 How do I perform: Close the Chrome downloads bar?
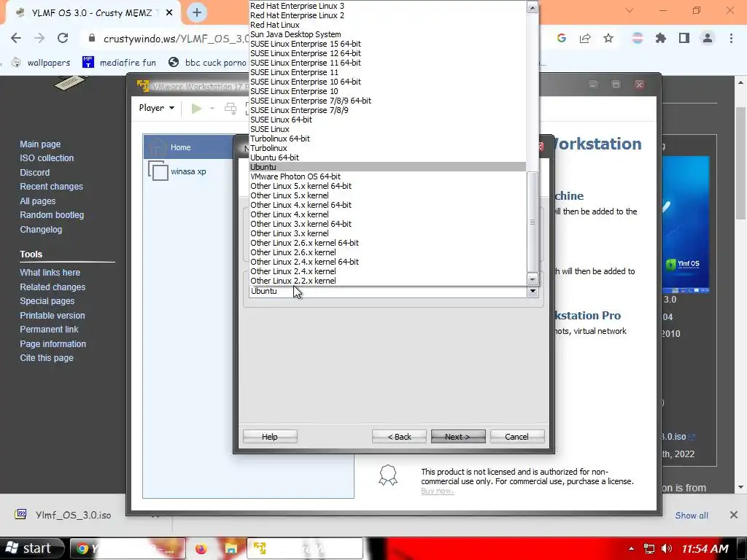click(734, 515)
